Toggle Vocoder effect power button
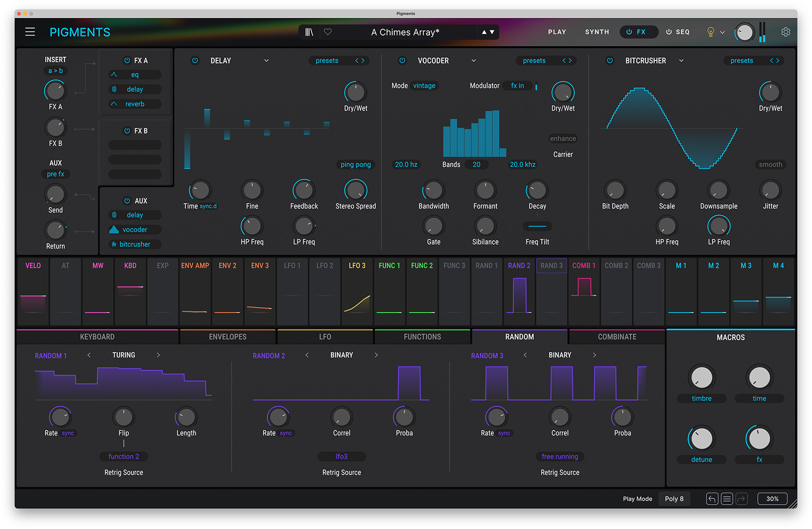This screenshot has height=529, width=812. pyautogui.click(x=402, y=60)
